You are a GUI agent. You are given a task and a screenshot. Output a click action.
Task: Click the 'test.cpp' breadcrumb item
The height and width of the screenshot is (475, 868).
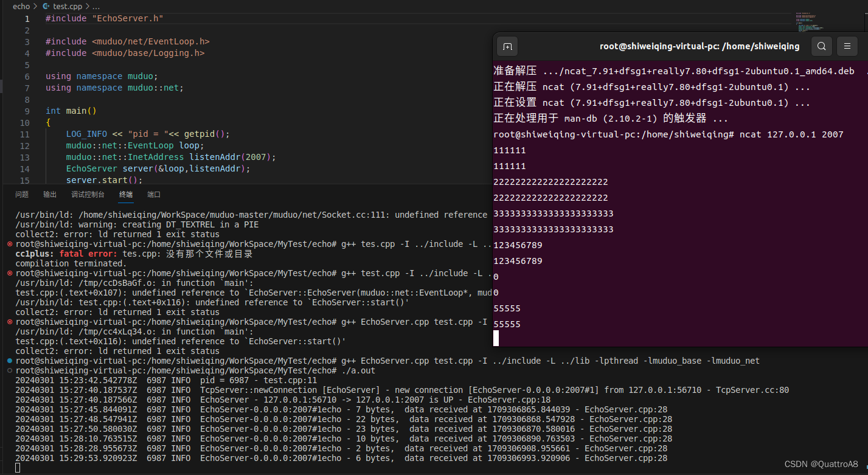67,6
